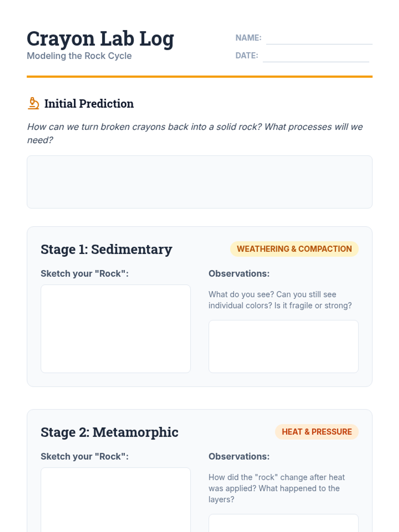This screenshot has width=399, height=532.
Task: Click the Stage 2 observations box
Action: (283, 524)
